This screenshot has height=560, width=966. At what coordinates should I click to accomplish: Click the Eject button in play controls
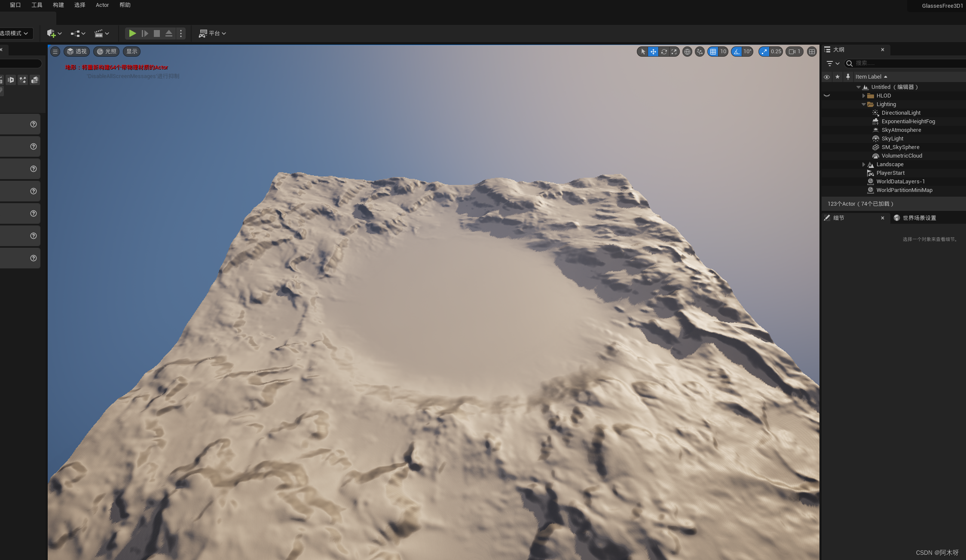click(x=169, y=33)
